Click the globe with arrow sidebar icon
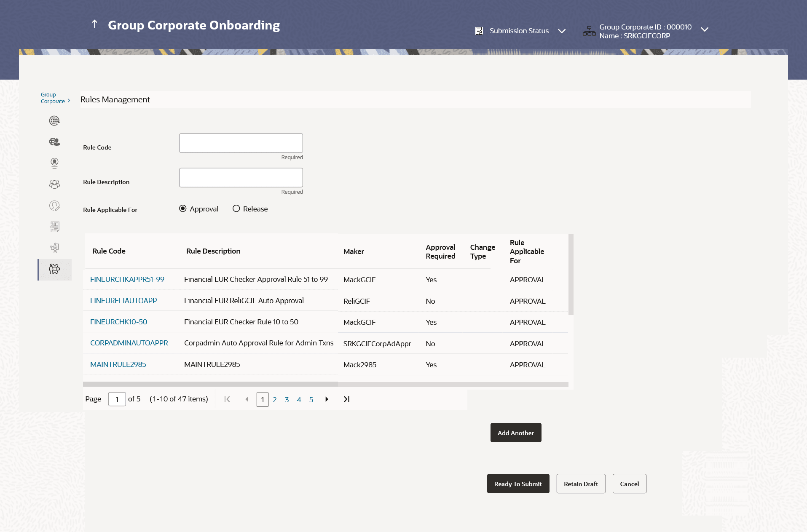Viewport: 807px width, 532px height. coord(54,121)
